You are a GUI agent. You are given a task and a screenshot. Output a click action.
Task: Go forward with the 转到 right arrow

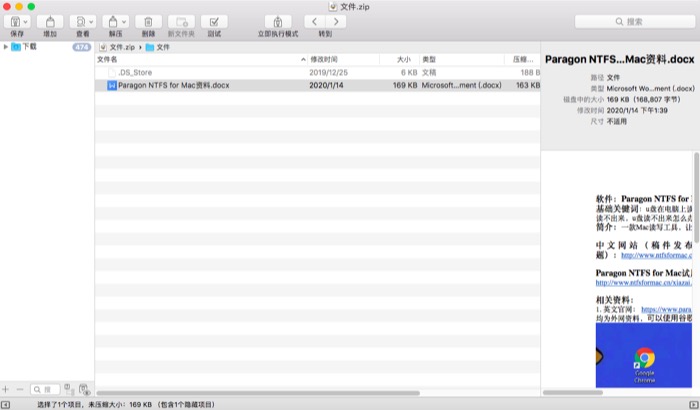click(336, 21)
